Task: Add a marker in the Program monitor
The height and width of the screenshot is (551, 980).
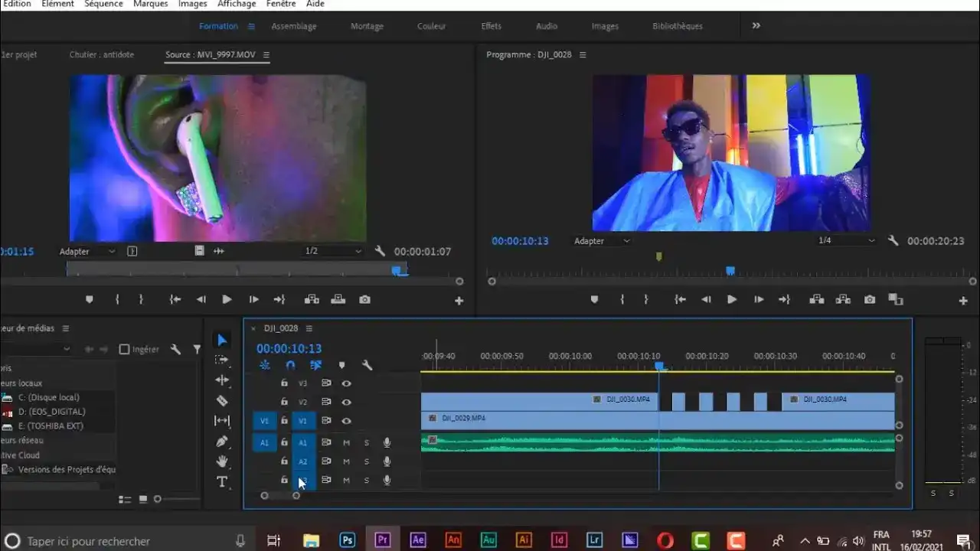Action: pos(595,300)
